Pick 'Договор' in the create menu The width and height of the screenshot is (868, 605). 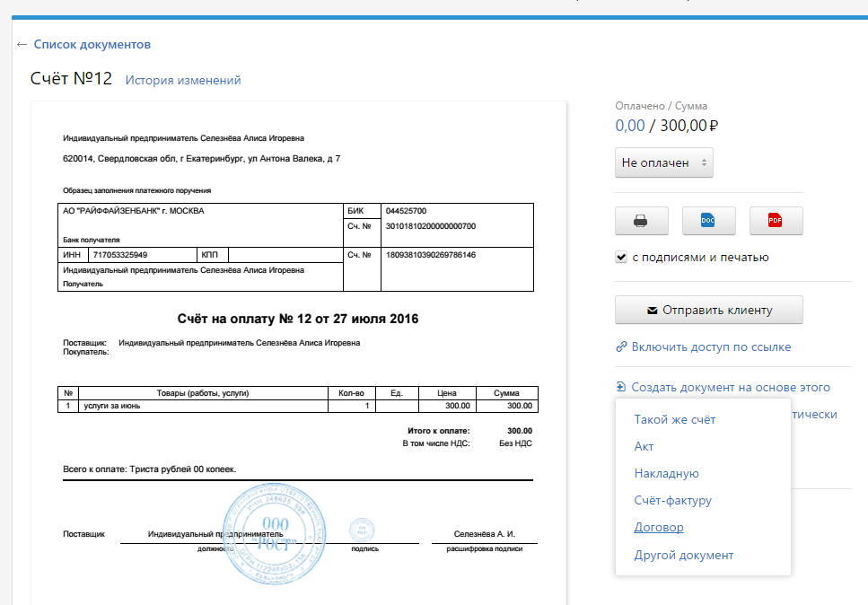659,527
